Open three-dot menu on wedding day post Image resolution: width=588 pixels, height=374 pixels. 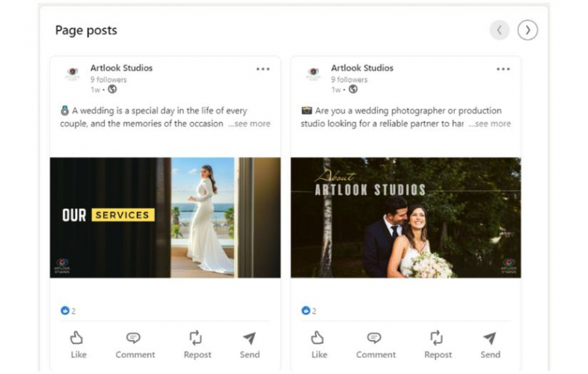tap(263, 69)
